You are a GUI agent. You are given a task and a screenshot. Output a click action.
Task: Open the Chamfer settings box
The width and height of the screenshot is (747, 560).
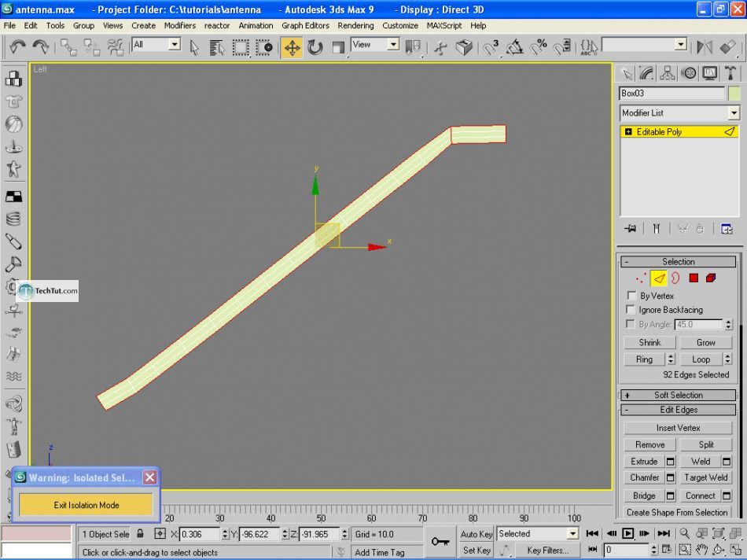[x=670, y=477]
